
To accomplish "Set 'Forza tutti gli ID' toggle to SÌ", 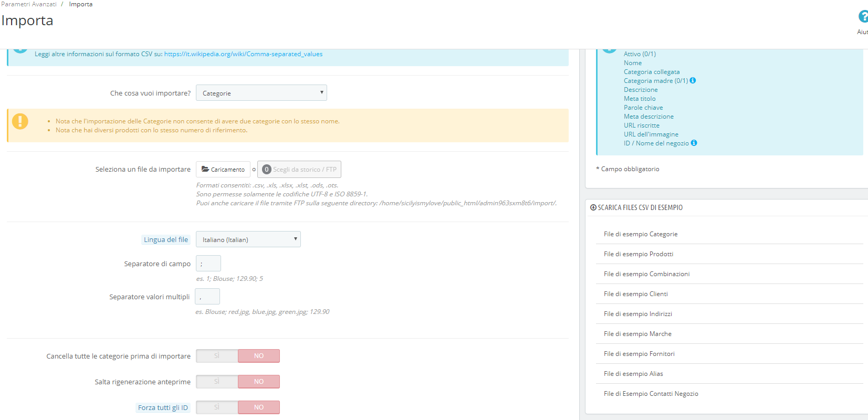I will (x=217, y=407).
